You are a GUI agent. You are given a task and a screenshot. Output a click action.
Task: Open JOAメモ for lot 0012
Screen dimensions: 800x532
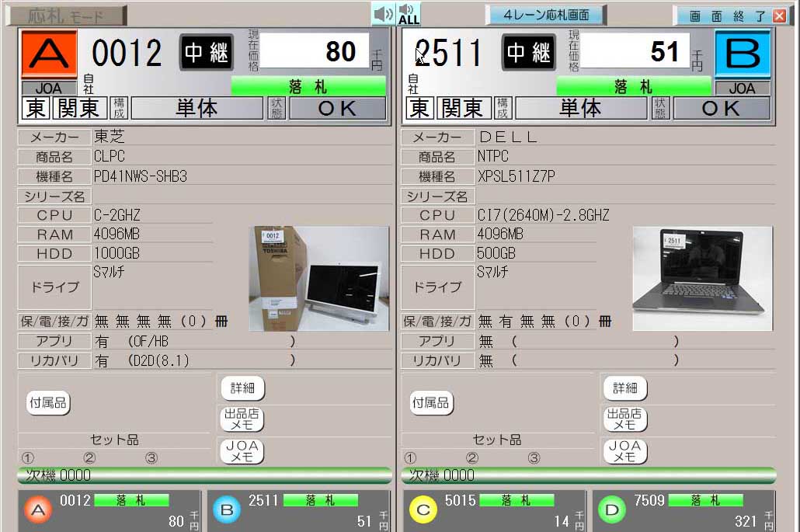pyautogui.click(x=242, y=451)
